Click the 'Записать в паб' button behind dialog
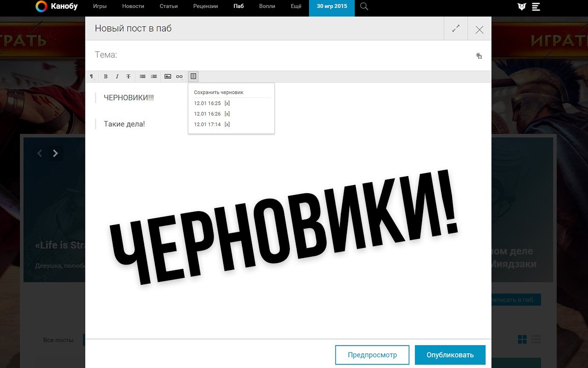 coord(516,299)
